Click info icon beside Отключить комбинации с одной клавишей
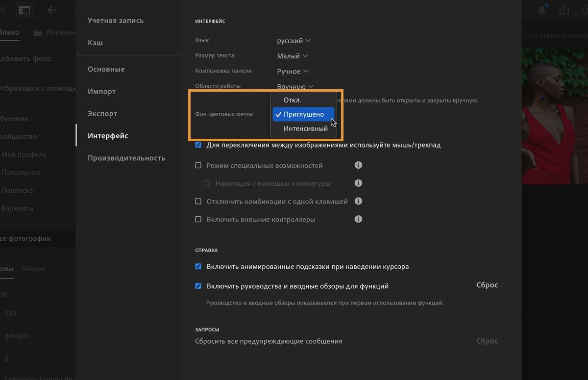 (x=358, y=201)
